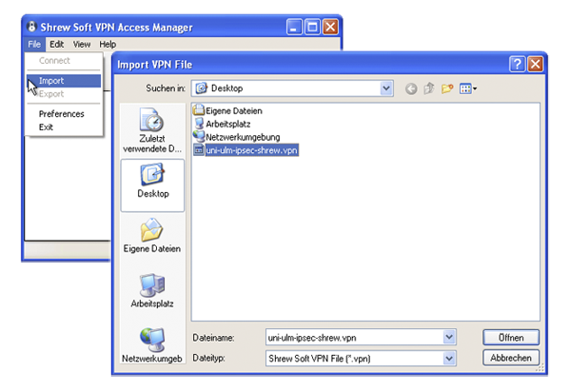The image size is (570, 392).
Task: Open the view menu dropdown icon
Action: [x=468, y=88]
